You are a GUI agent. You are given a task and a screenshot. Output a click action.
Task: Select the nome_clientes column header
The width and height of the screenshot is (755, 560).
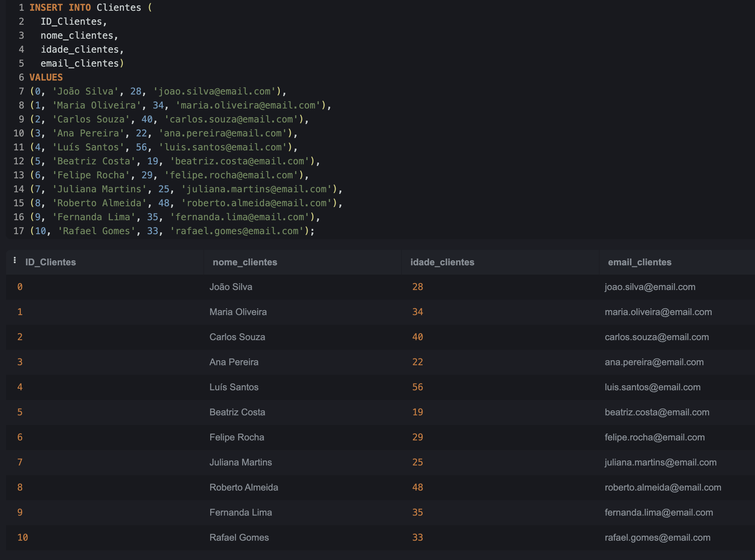pyautogui.click(x=245, y=262)
